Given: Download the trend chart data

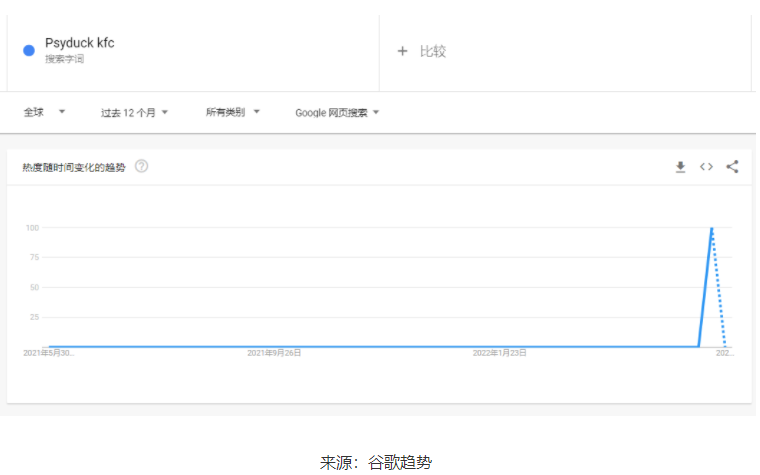Looking at the screenshot, I should (x=681, y=167).
